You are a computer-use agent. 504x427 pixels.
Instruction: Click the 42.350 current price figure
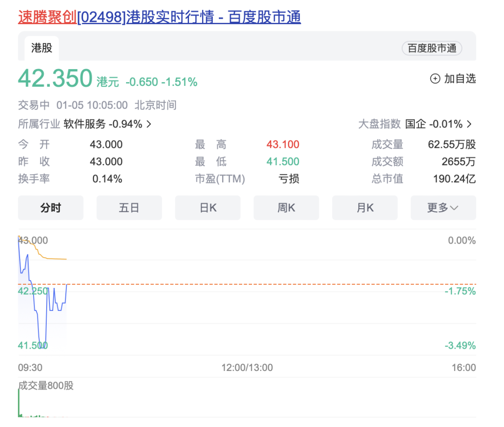point(55,78)
